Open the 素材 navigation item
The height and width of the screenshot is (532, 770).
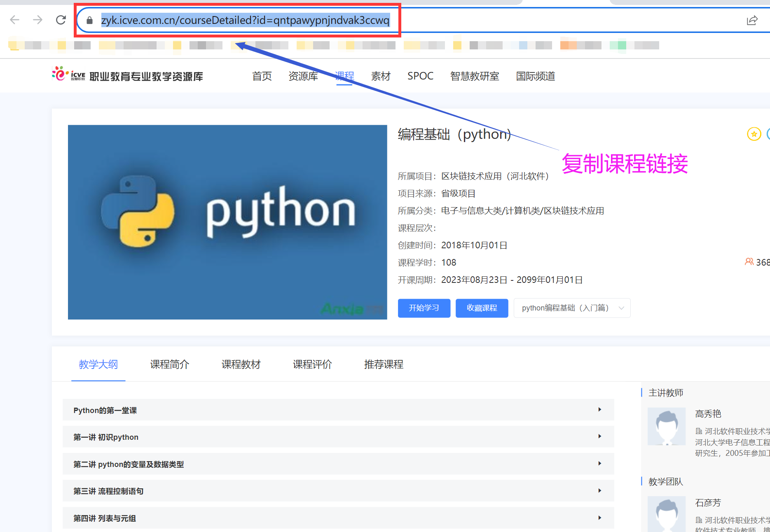click(381, 76)
